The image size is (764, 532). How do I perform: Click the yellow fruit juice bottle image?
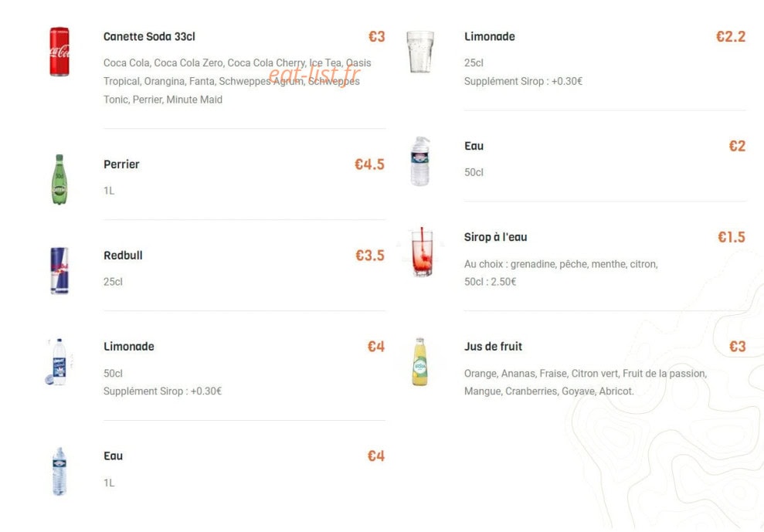[420, 362]
